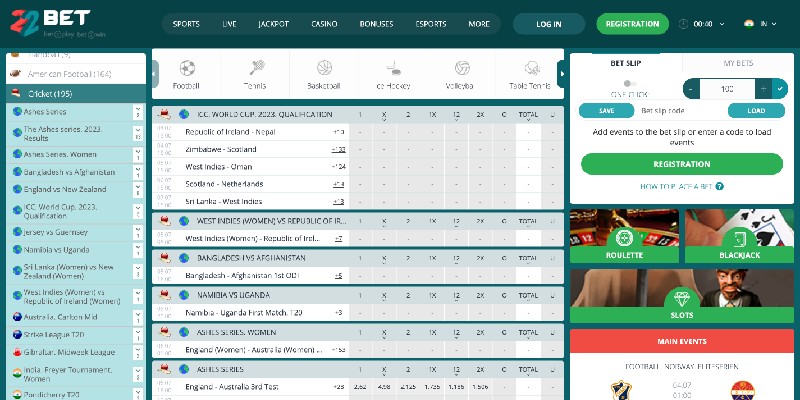Open the Jackpot menu
The image size is (800, 400).
(x=273, y=24)
